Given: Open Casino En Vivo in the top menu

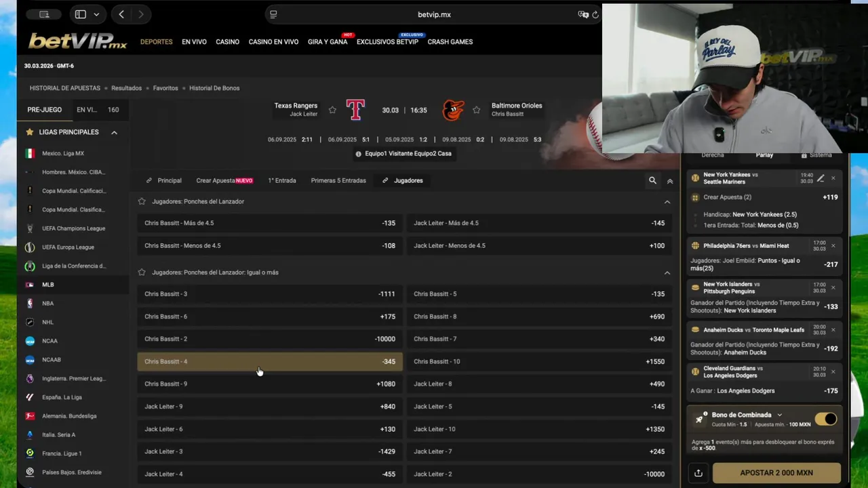Looking at the screenshot, I should [x=273, y=42].
